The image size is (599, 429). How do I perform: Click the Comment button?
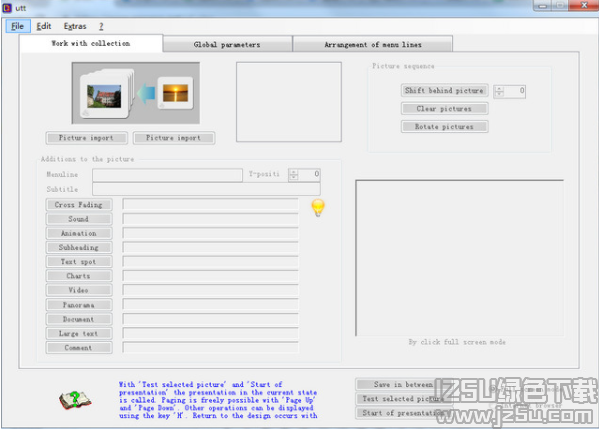click(x=79, y=348)
